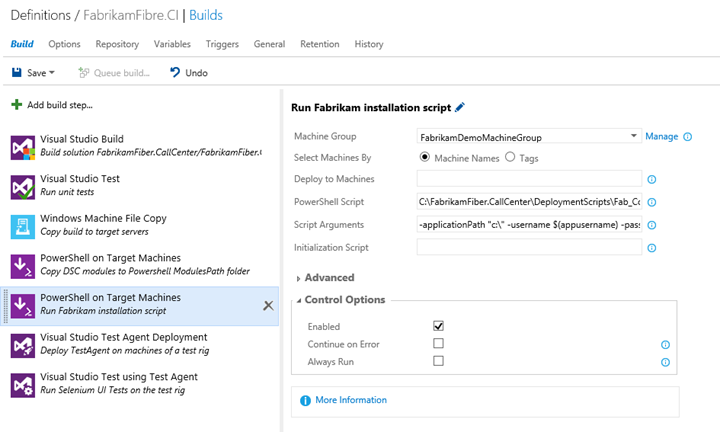
Task: Switch to the Variables tab
Action: pos(172,44)
